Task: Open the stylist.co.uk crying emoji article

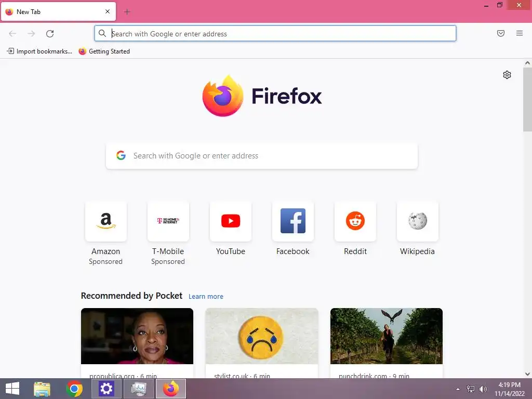Action: pyautogui.click(x=262, y=336)
